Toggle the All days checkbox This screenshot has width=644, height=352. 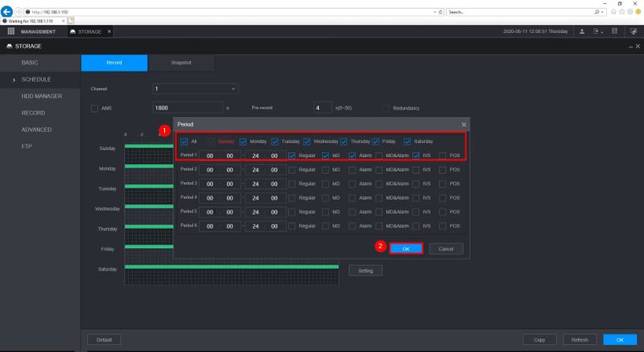(x=184, y=142)
